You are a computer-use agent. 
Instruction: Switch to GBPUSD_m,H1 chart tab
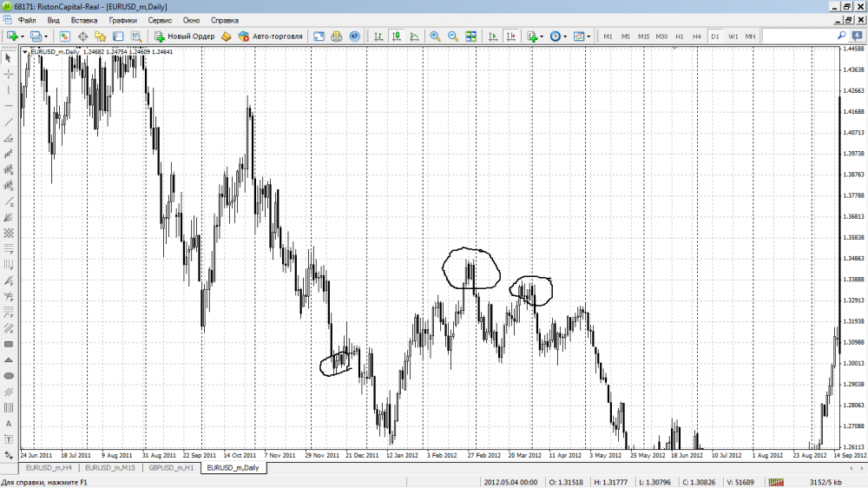(171, 468)
